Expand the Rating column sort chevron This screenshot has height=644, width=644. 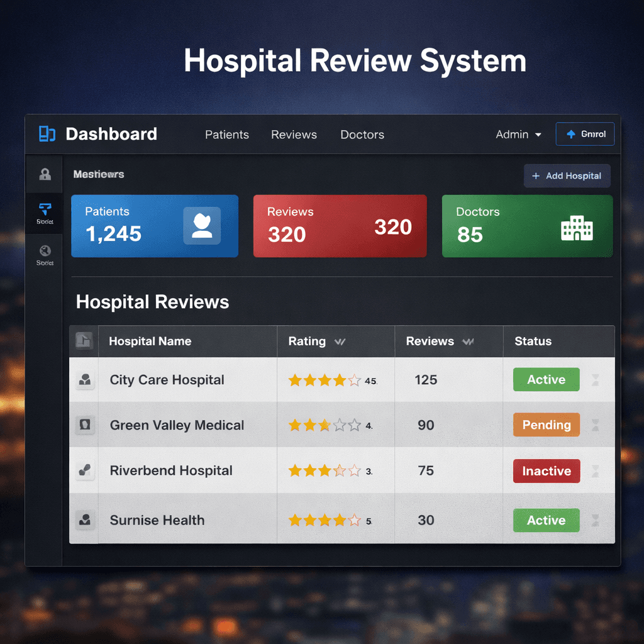point(340,341)
